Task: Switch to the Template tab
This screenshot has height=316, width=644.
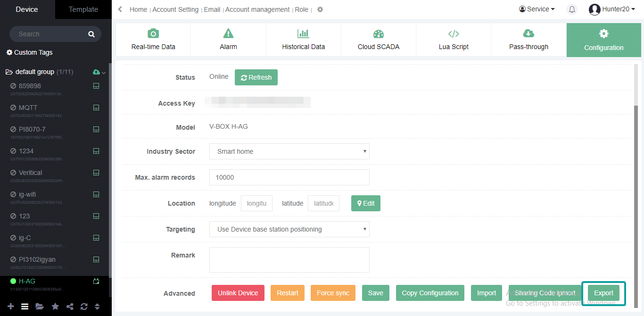Action: tap(83, 9)
